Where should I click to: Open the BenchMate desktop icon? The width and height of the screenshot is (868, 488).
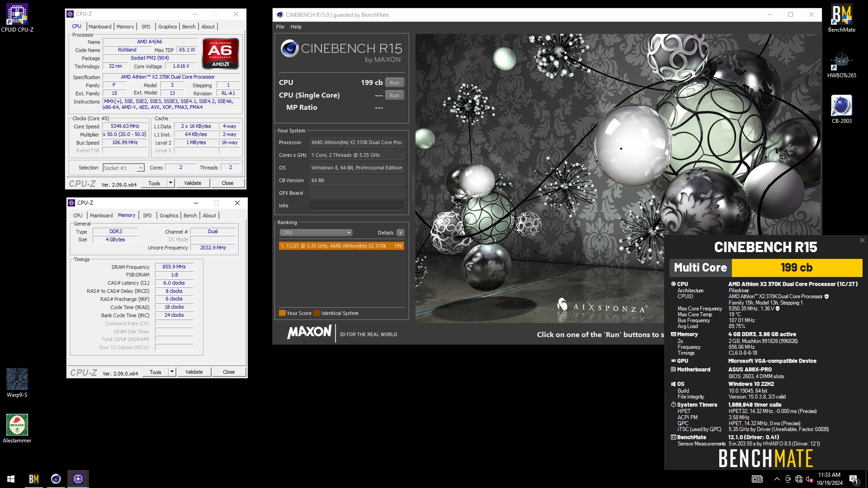click(841, 18)
